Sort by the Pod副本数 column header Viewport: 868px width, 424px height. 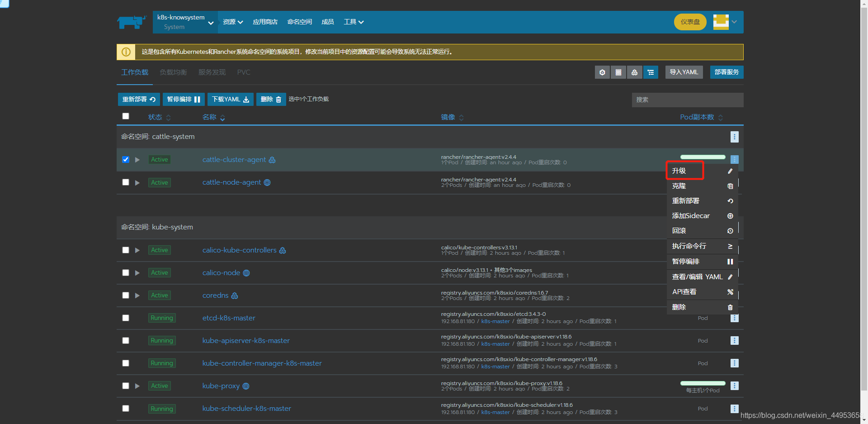pyautogui.click(x=701, y=117)
